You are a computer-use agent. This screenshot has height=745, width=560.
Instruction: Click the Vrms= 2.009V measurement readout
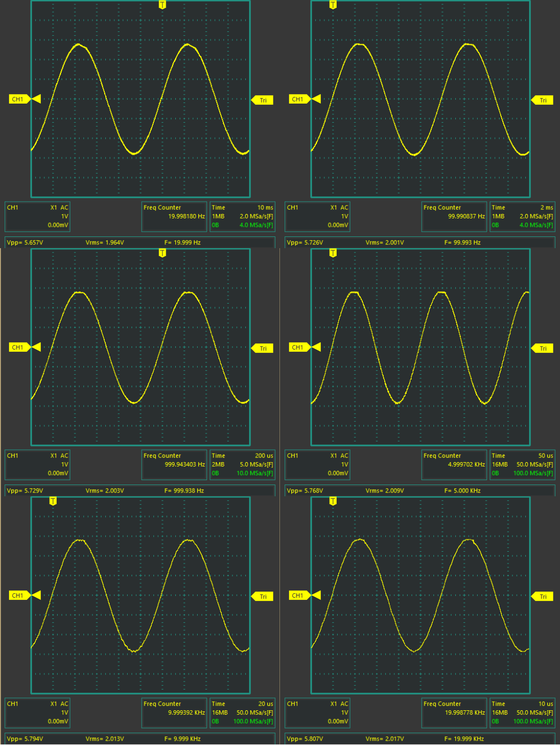pos(385,491)
